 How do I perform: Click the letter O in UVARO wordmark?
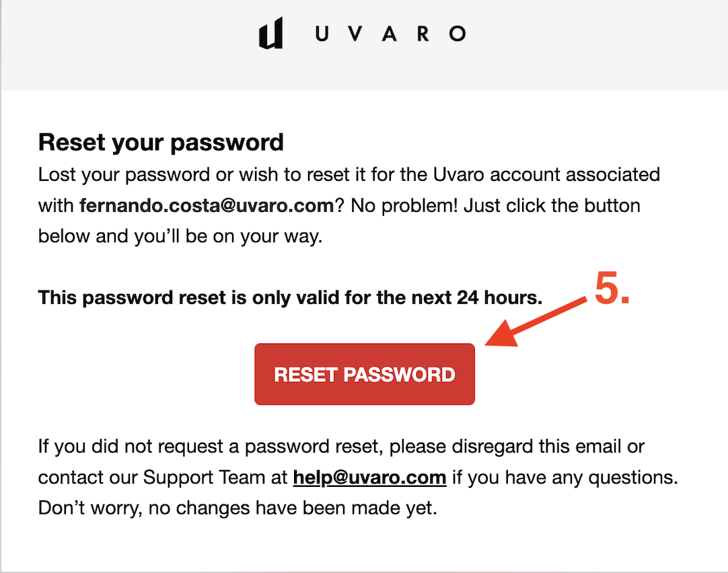pos(458,34)
